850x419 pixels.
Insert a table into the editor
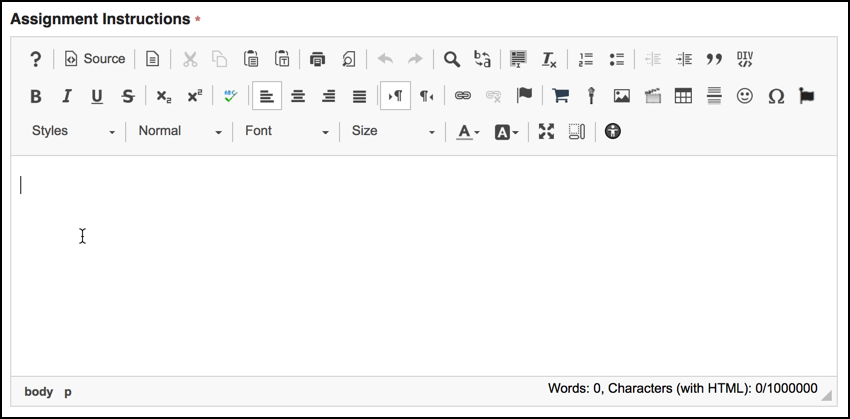coord(684,96)
